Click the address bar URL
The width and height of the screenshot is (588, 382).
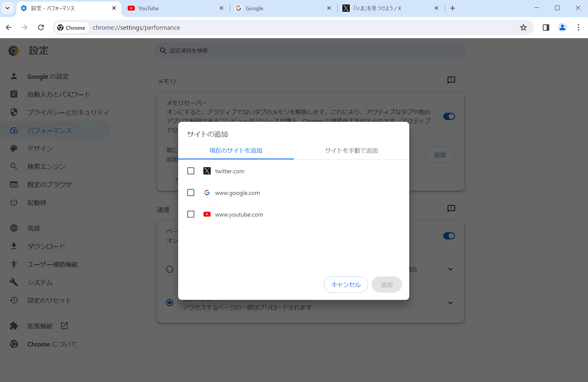coord(136,28)
